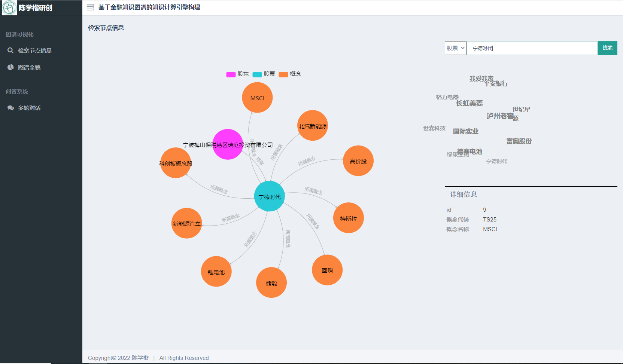
Task: Toggle the sidebar hamburger menu icon
Action: pyautogui.click(x=90, y=7)
